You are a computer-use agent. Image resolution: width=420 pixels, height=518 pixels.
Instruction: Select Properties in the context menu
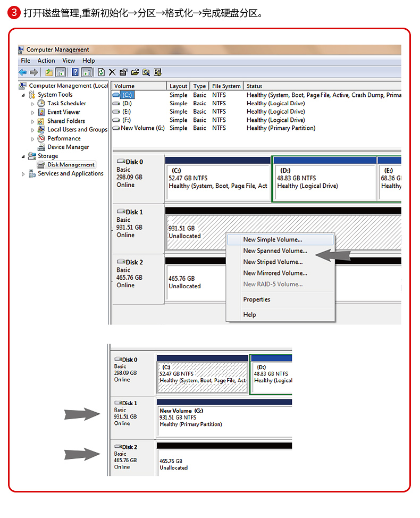pyautogui.click(x=280, y=299)
